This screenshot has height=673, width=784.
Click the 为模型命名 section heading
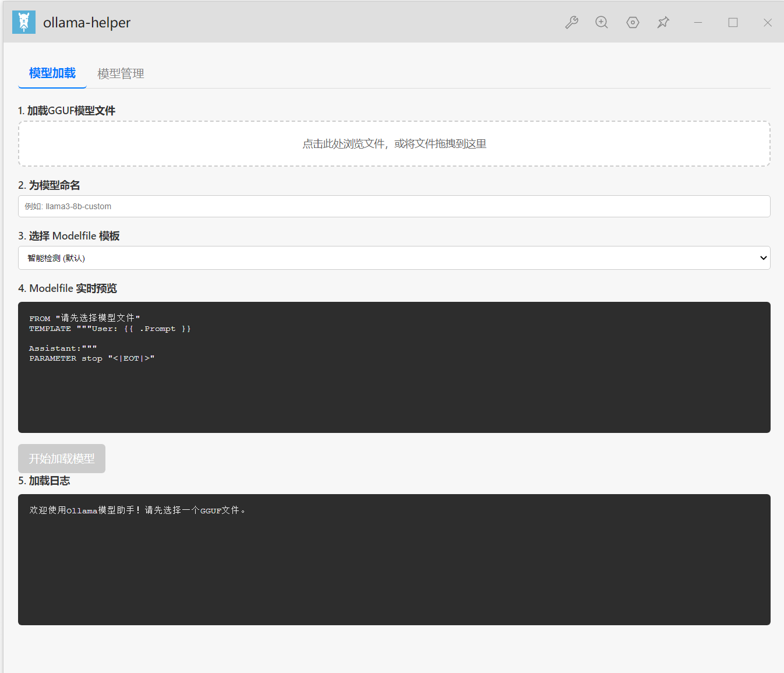tap(50, 185)
